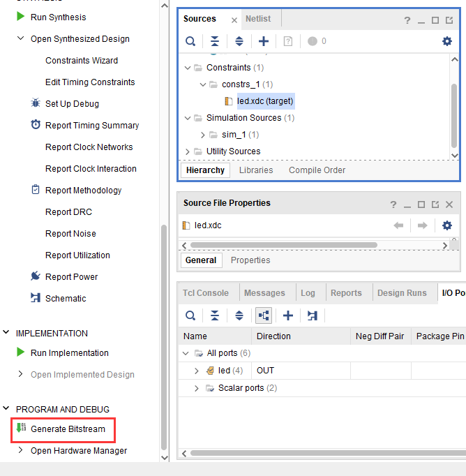This screenshot has width=466, height=476.
Task: Click the question-mark document icon in Sources toolbar
Action: coord(288,41)
